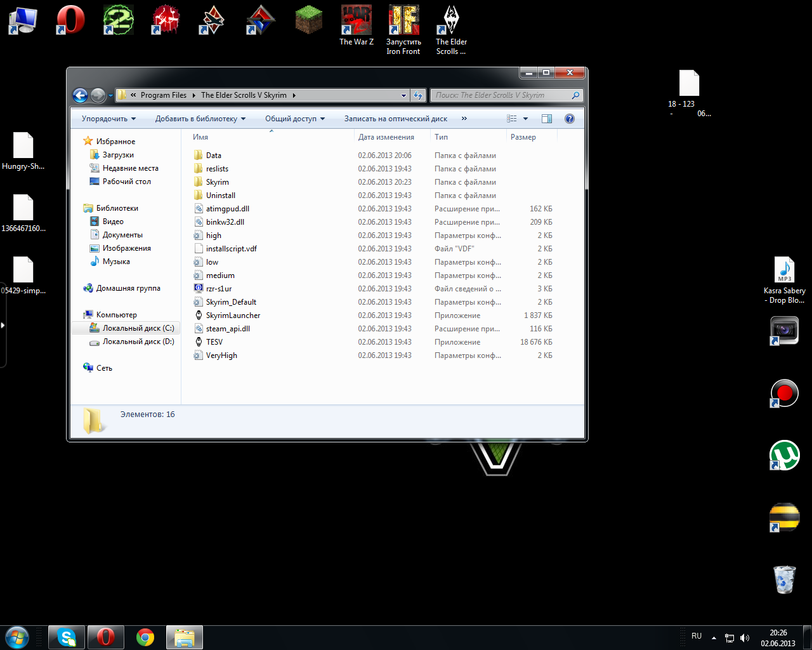Image resolution: width=812 pixels, height=650 pixels.
Task: Open recent pages dropdown beside Forward
Action: click(110, 96)
